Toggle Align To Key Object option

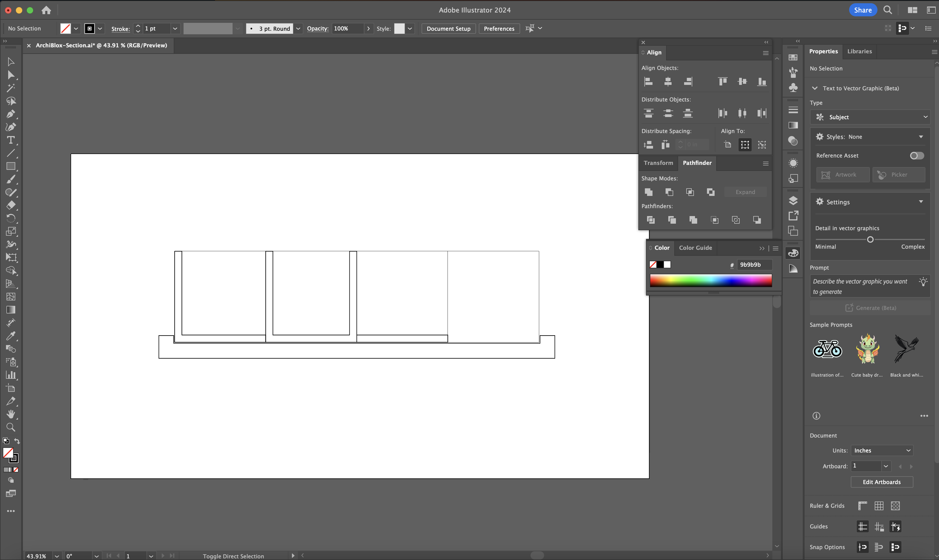(762, 144)
